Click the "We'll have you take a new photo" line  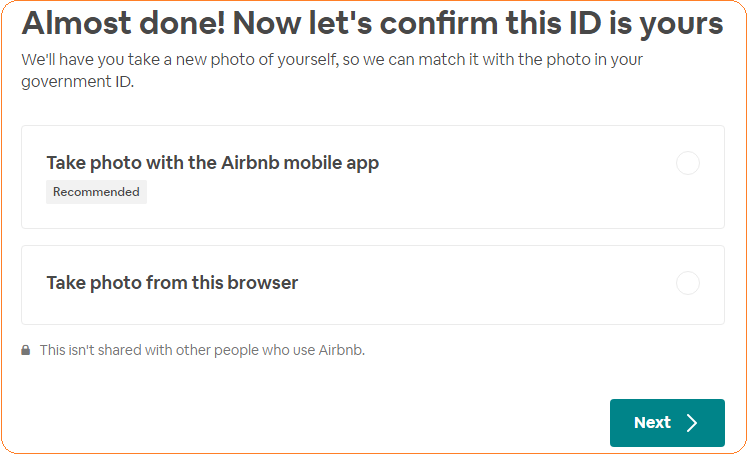click(x=180, y=59)
